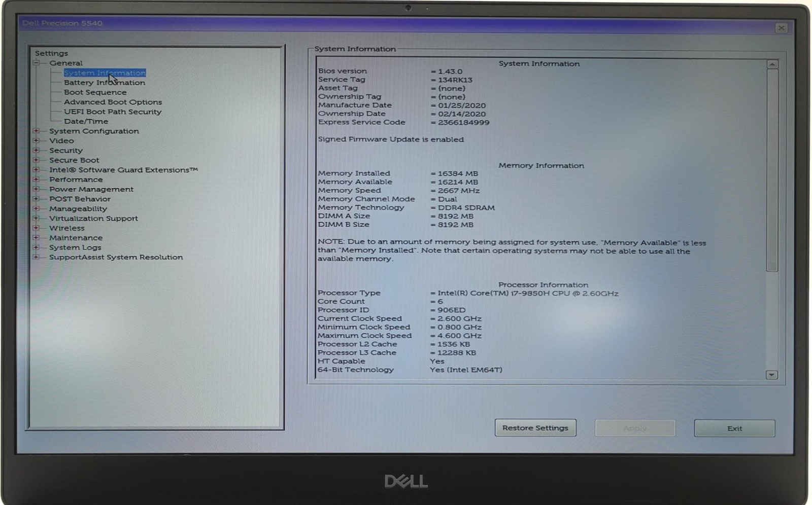Viewport: 812px width, 505px height.
Task: Select the Secure Boot label
Action: (74, 160)
